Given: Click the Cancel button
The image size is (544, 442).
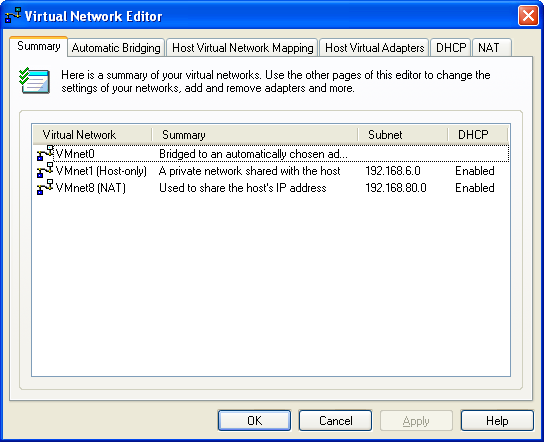Looking at the screenshot, I should tap(335, 420).
